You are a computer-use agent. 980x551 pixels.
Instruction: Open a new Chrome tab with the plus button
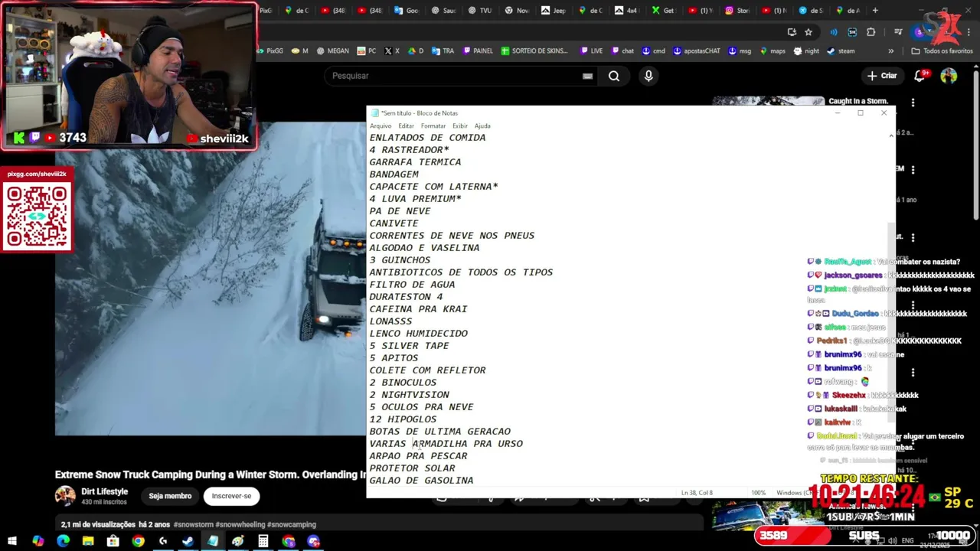coord(875,10)
